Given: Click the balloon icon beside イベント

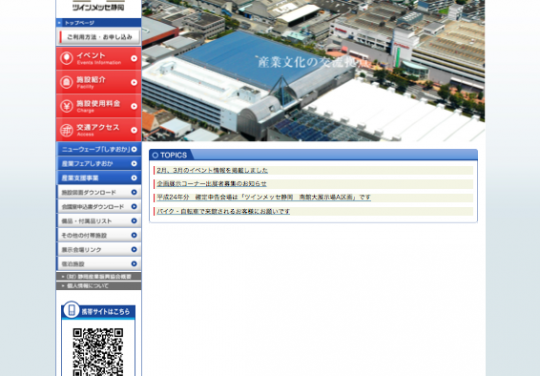Looking at the screenshot, I should [66, 58].
